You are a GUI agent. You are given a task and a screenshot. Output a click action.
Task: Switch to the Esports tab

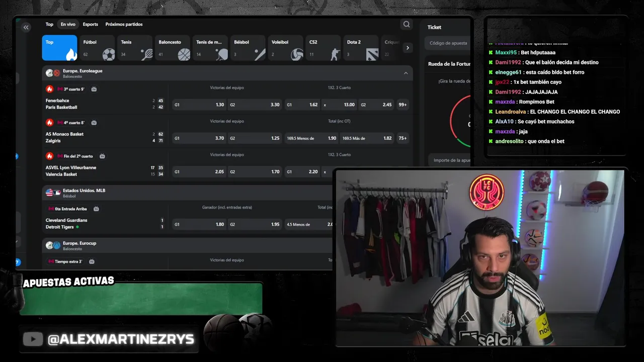tap(91, 24)
